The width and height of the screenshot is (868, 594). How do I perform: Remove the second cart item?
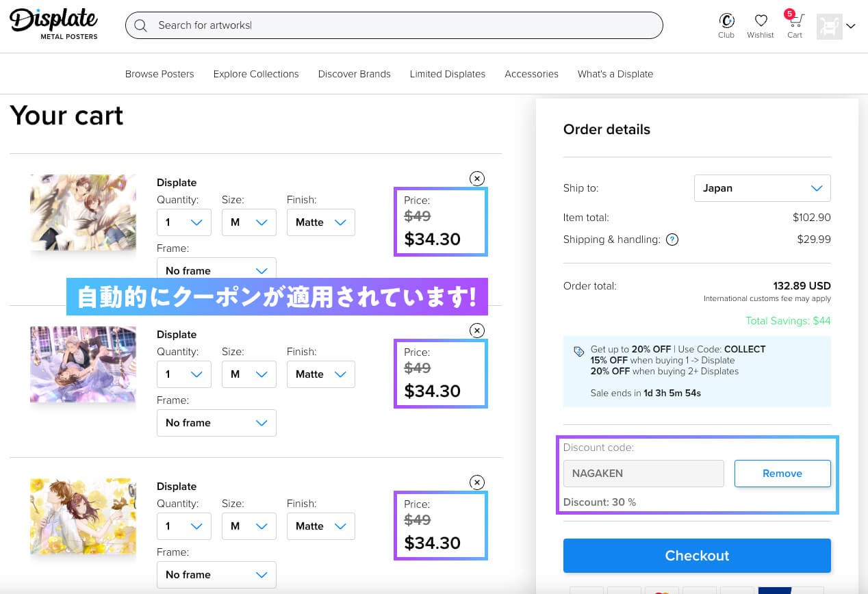(x=477, y=330)
